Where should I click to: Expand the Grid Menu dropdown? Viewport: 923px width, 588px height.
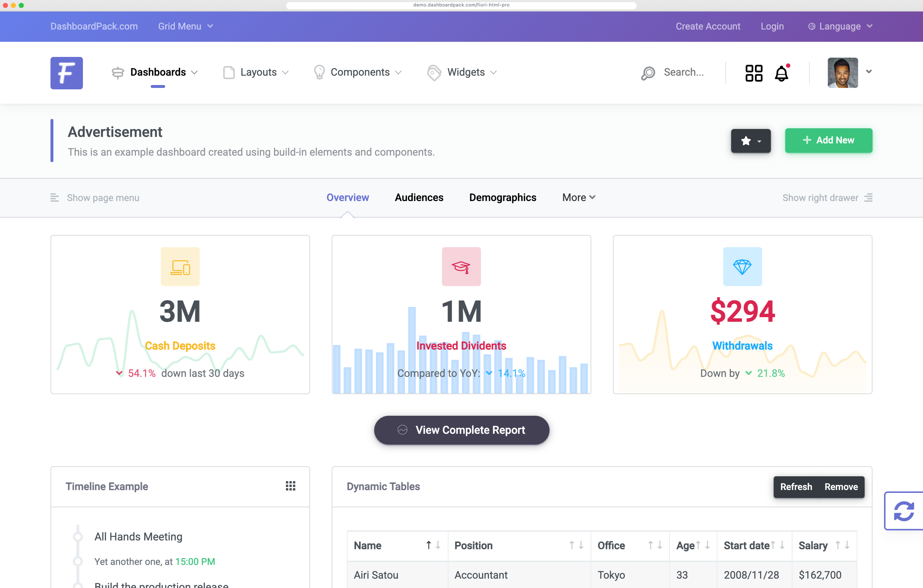[x=186, y=26]
